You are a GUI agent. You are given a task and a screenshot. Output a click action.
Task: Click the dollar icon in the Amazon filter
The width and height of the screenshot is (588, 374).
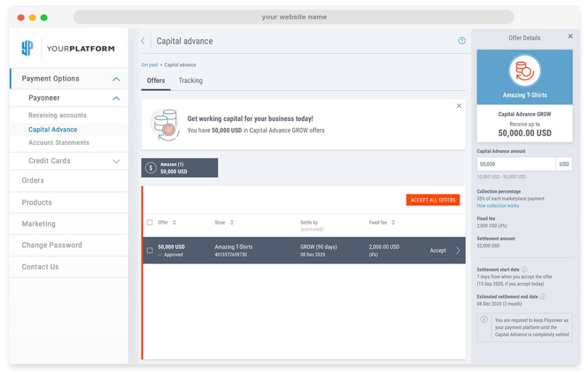tap(151, 168)
